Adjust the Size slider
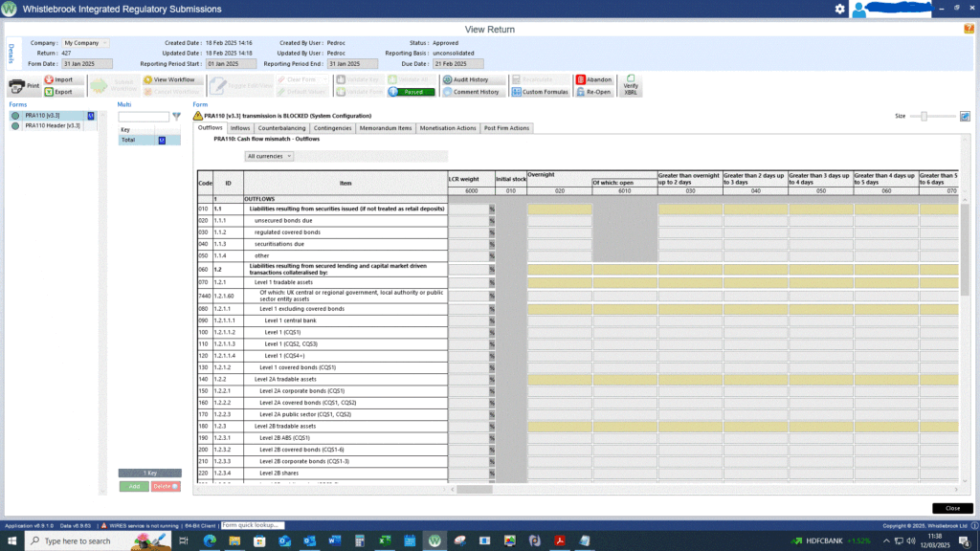Screen dimensions: 980x551 tap(924, 116)
